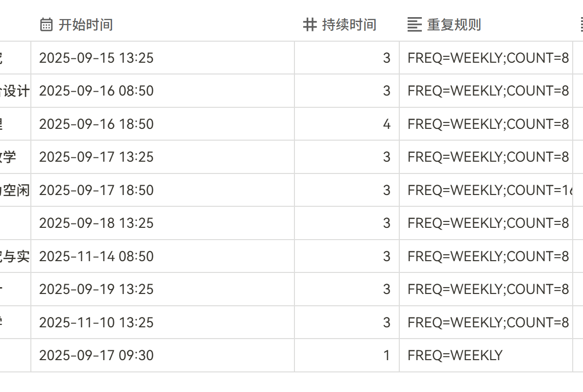Viewport: 583px width, 392px height.
Task: Open the 2025-09-17 13:25 start time cell
Action: click(97, 157)
